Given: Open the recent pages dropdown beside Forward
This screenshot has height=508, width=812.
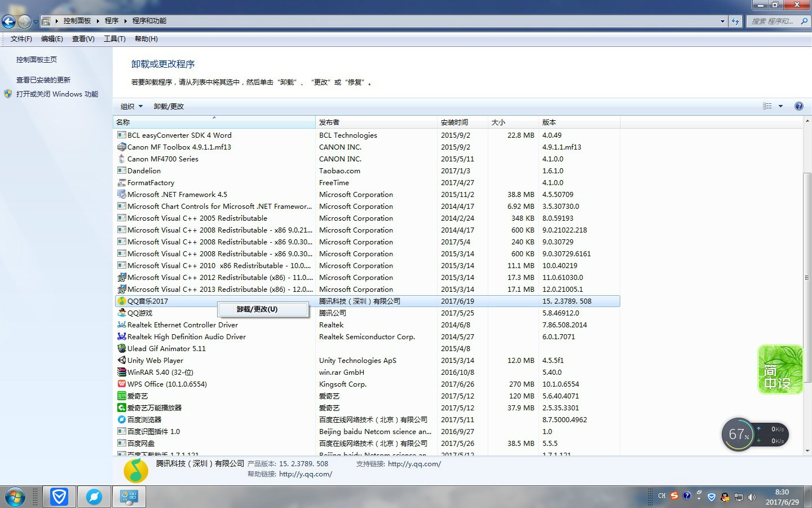Looking at the screenshot, I should point(36,21).
